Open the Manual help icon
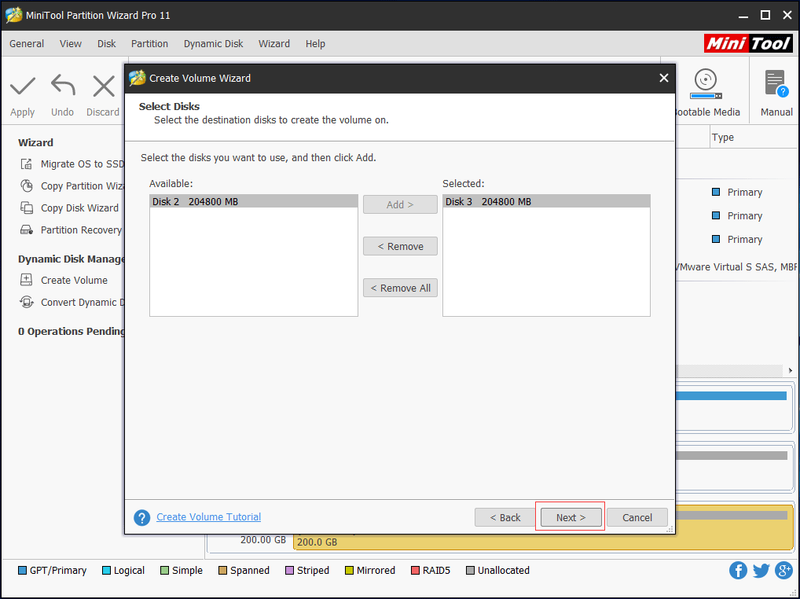800x599 pixels. point(776,83)
